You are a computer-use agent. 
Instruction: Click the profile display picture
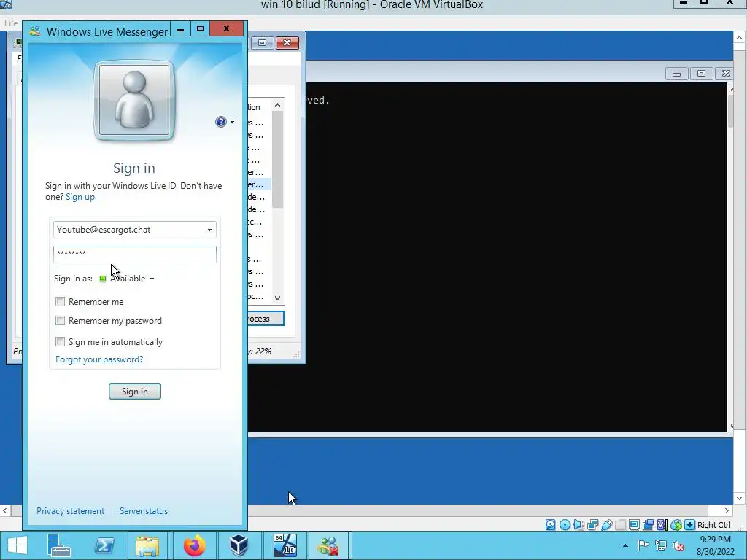tap(134, 101)
